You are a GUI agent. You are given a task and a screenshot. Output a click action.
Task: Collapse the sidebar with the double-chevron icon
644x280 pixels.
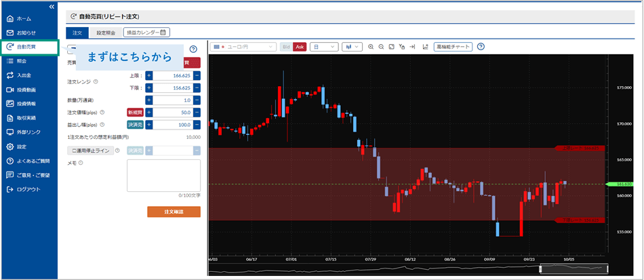click(52, 7)
